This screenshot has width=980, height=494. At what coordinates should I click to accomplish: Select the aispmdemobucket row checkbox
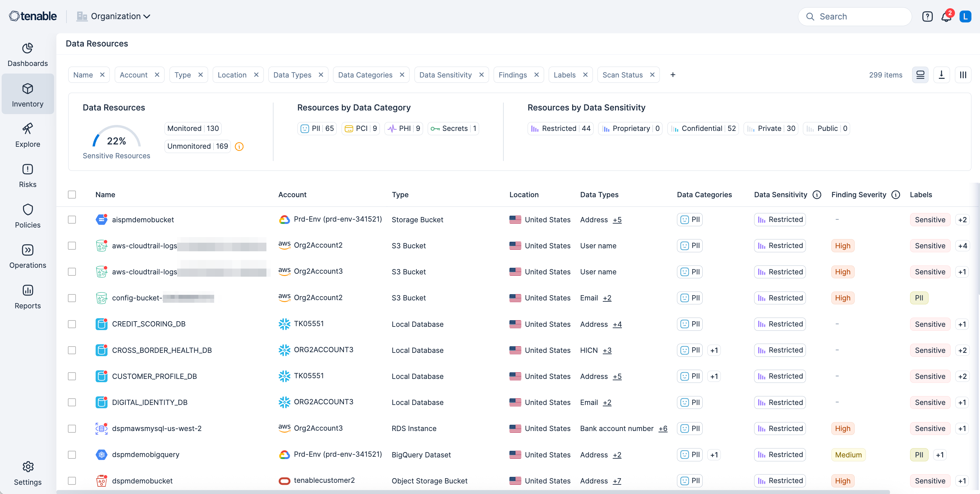[x=72, y=220]
